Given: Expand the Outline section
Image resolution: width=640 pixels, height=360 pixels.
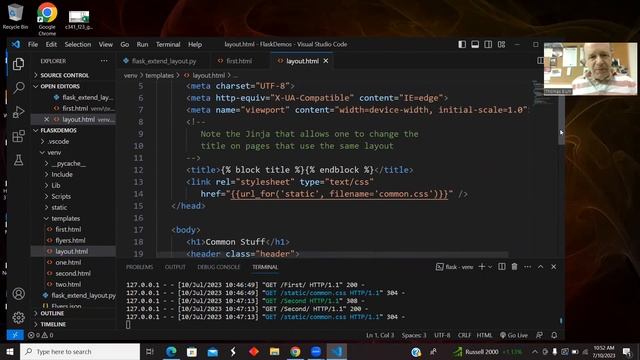Looking at the screenshot, I should coord(73,313).
